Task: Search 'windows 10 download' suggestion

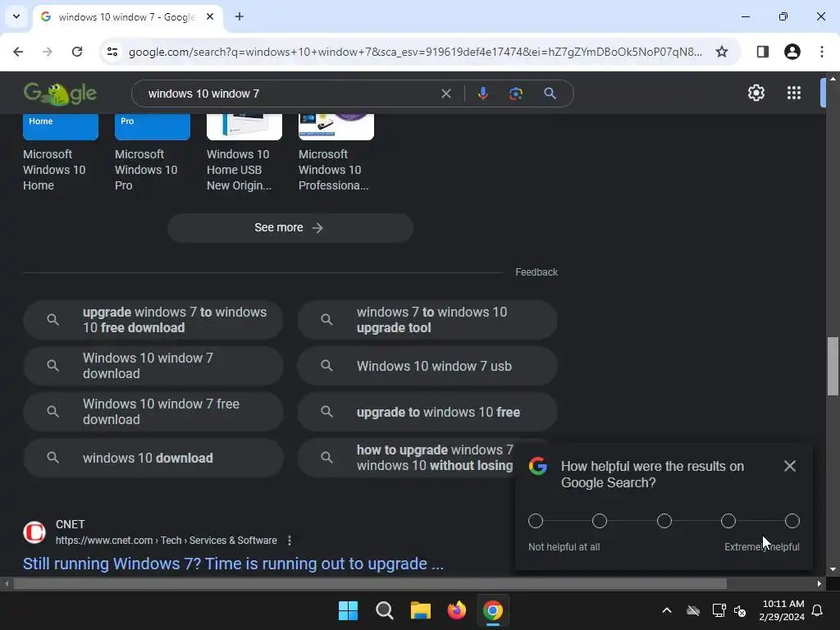Action: [x=153, y=458]
